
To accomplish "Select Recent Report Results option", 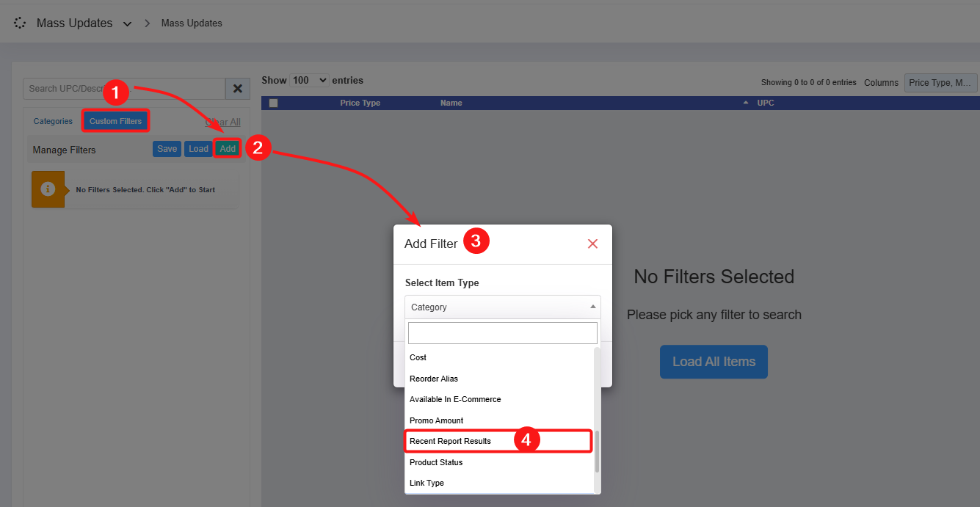I will [450, 441].
